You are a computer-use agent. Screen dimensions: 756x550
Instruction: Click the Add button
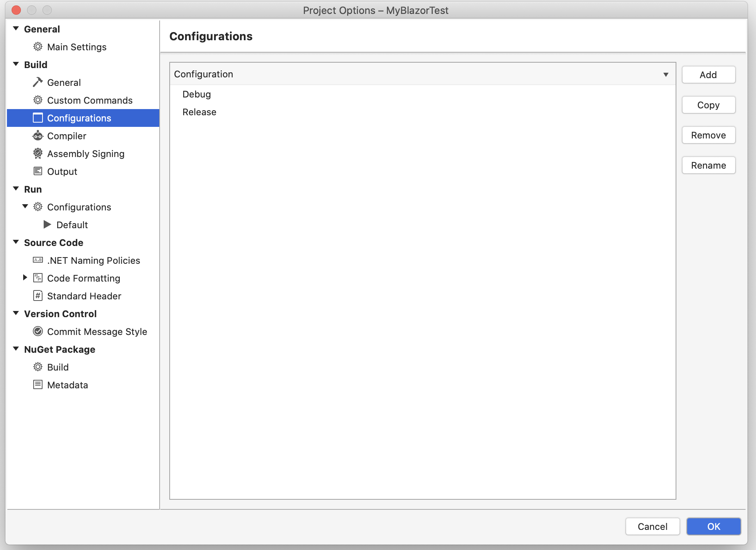(x=708, y=74)
